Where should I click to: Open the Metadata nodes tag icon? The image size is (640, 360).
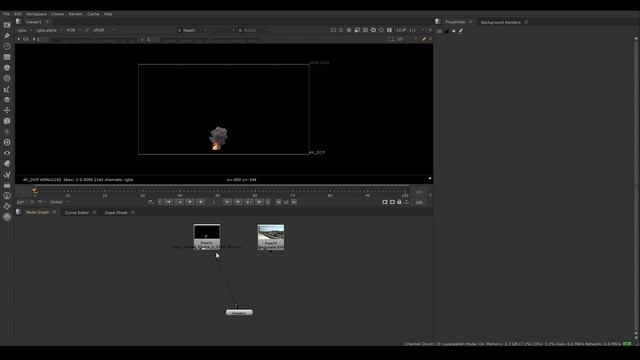(x=7, y=164)
